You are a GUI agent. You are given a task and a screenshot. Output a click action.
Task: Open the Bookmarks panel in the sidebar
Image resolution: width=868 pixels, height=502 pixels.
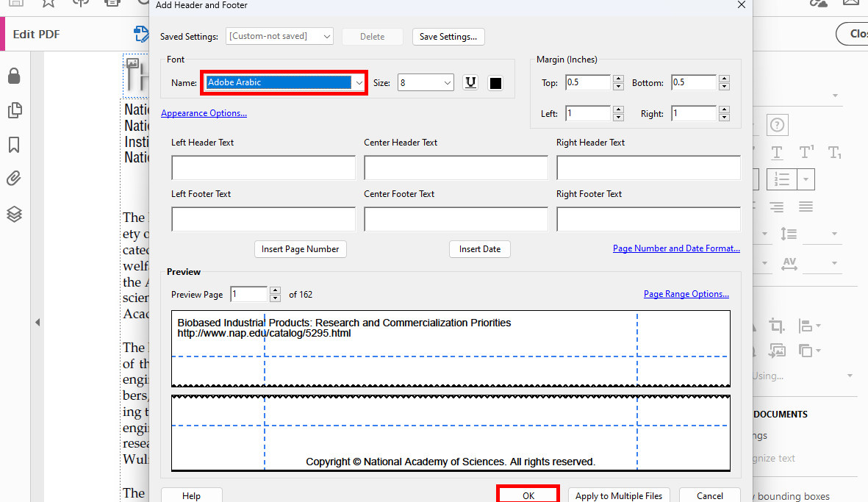coord(15,145)
